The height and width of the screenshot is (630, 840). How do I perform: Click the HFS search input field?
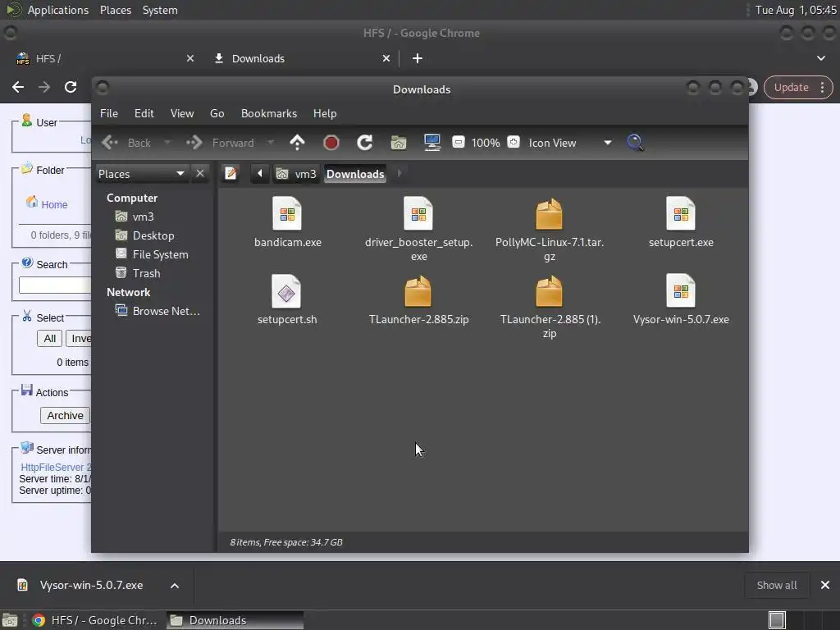(55, 285)
